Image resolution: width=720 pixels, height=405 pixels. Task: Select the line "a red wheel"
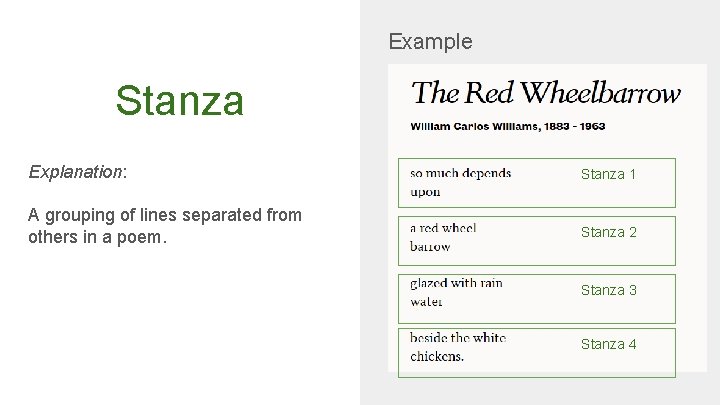443,228
